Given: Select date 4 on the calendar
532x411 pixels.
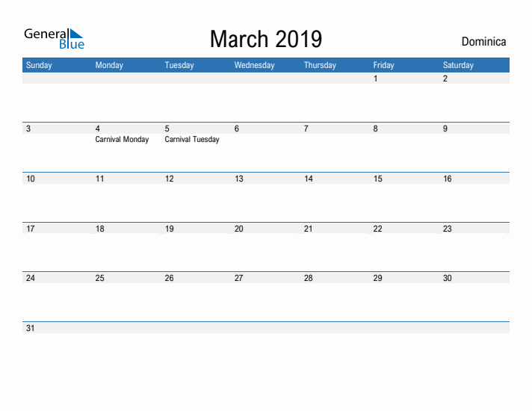Looking at the screenshot, I should click(98, 129).
